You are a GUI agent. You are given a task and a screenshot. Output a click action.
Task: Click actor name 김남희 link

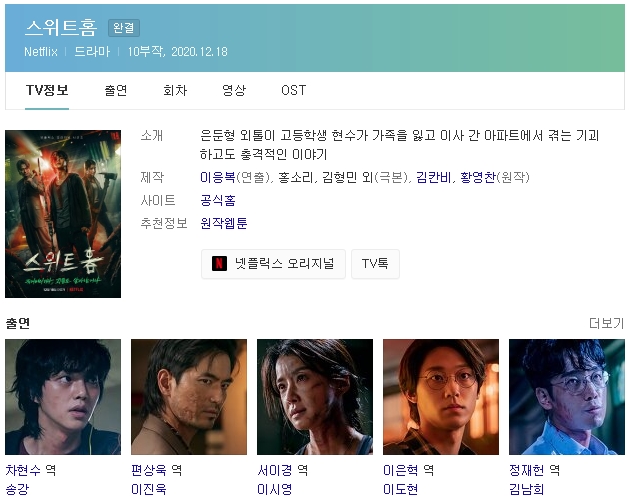(x=526, y=489)
